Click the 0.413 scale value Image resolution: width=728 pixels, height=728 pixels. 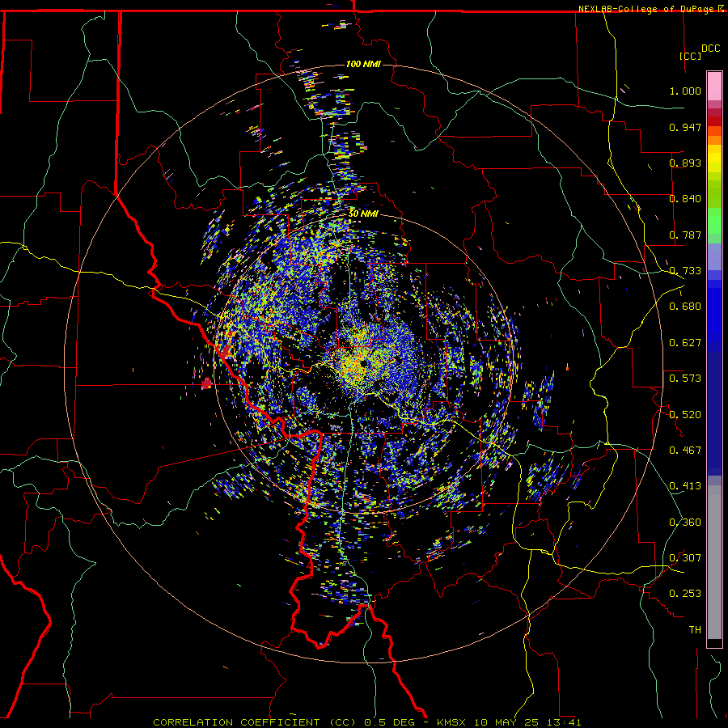[x=685, y=486]
